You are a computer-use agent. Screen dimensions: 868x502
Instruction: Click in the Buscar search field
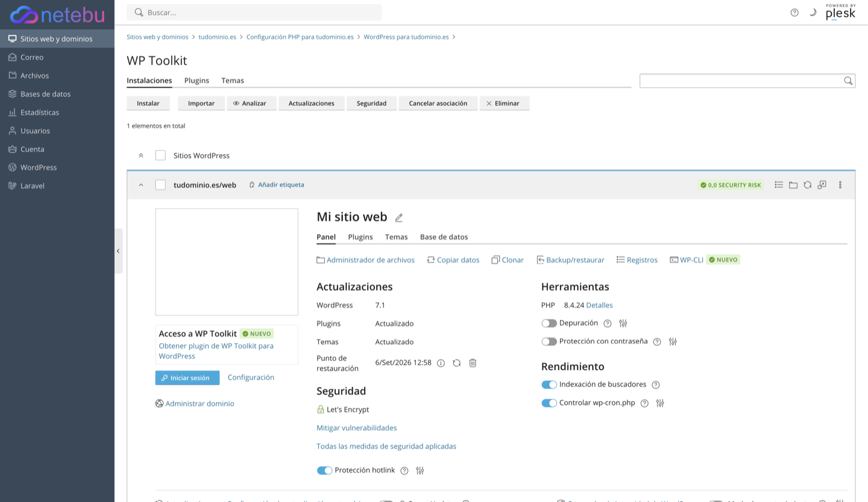[254, 12]
